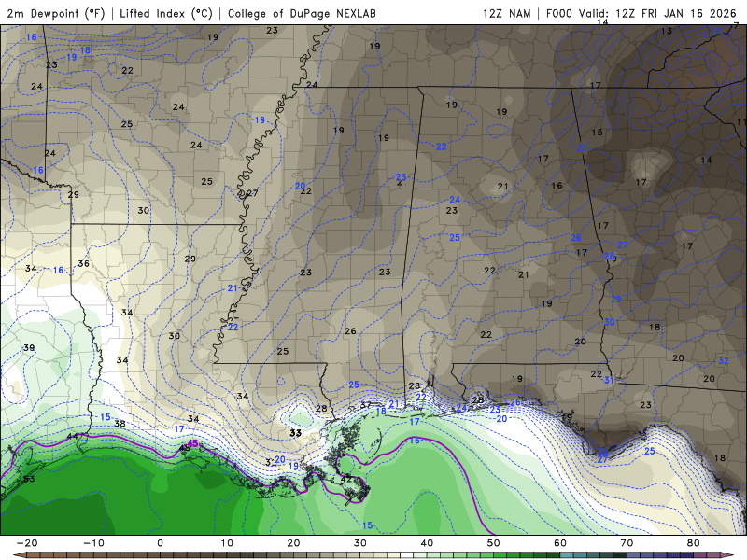The image size is (747, 560).
Task: Click the colorbar label "70"
Action: [x=627, y=543]
